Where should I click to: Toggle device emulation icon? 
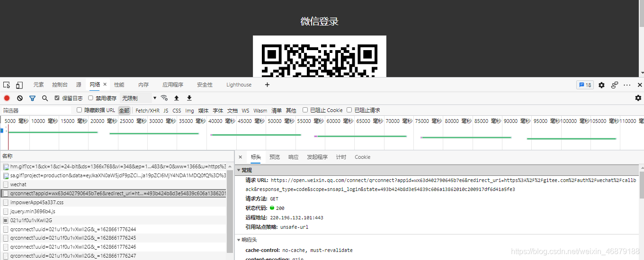[x=19, y=85]
